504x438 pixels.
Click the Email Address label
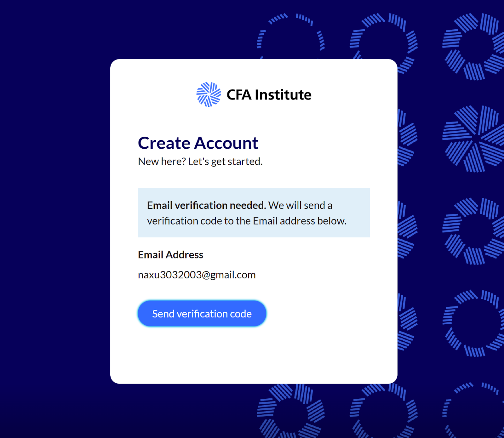tap(170, 254)
